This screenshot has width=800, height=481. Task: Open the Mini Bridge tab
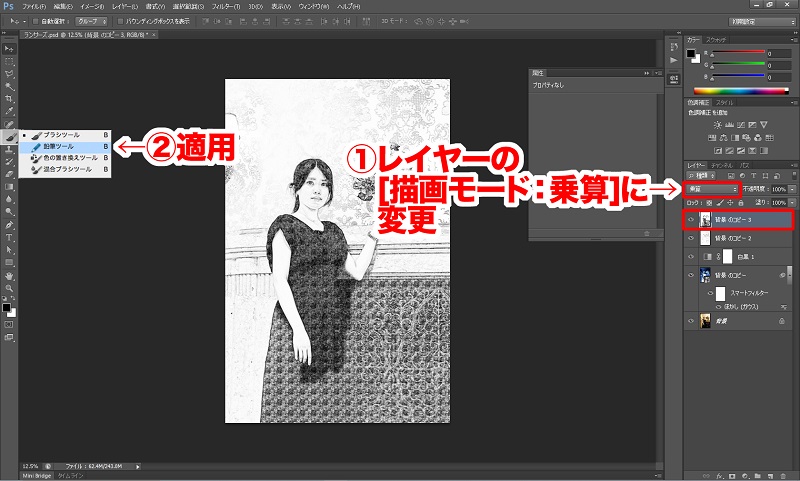click(37, 476)
